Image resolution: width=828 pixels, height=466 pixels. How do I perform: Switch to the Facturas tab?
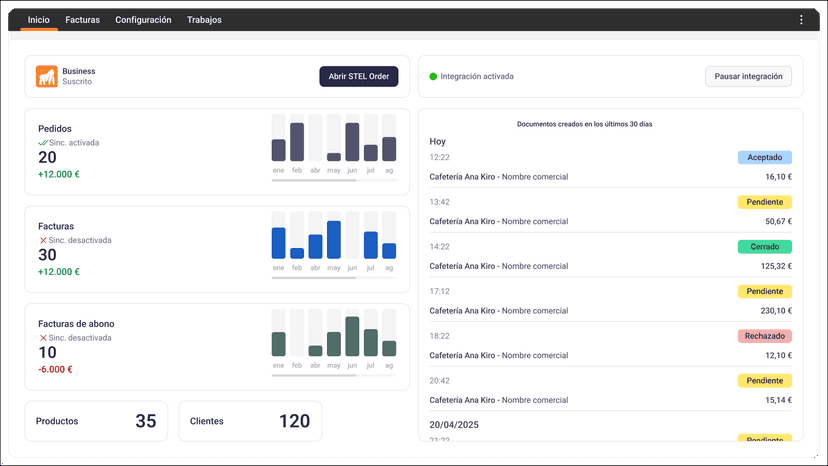point(82,20)
